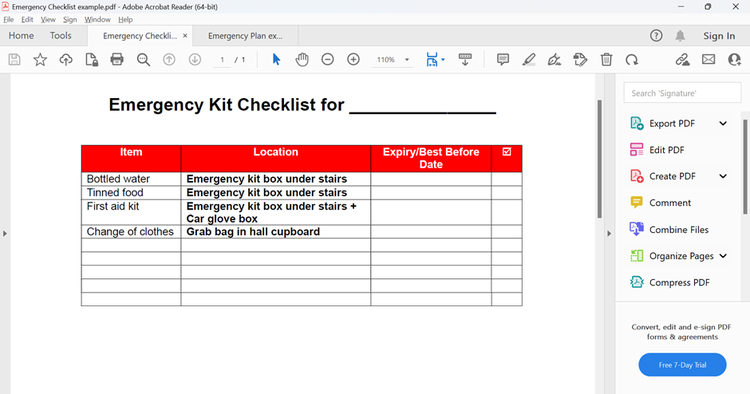
Task: Click the scrolling mode keyboard icon
Action: pyautogui.click(x=465, y=59)
